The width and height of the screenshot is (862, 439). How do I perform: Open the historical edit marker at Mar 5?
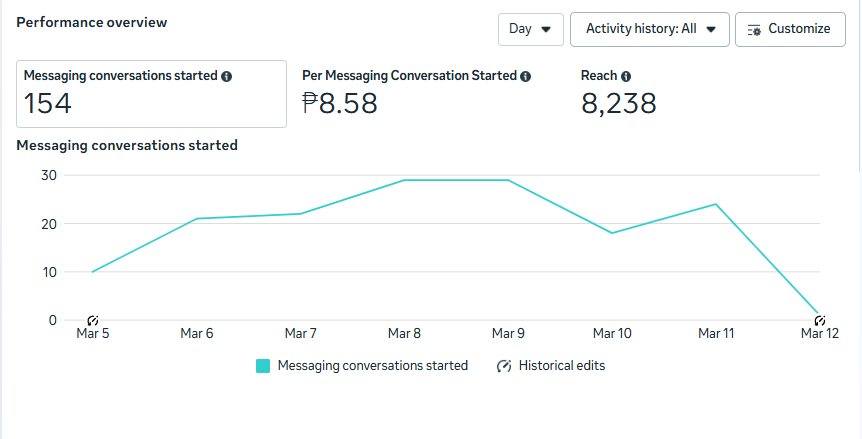[93, 320]
